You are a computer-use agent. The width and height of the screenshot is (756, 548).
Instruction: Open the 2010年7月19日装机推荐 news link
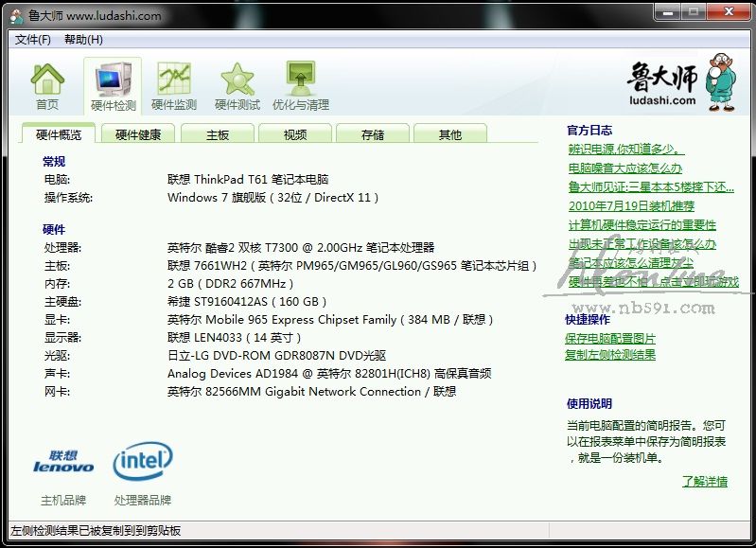(x=631, y=205)
